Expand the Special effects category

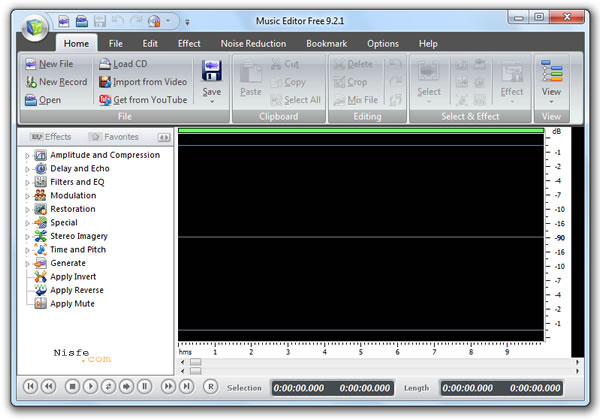(27, 223)
